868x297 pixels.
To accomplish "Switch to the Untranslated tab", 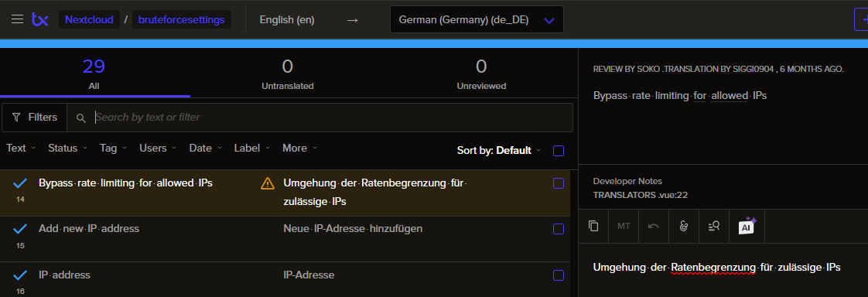I will click(287, 74).
